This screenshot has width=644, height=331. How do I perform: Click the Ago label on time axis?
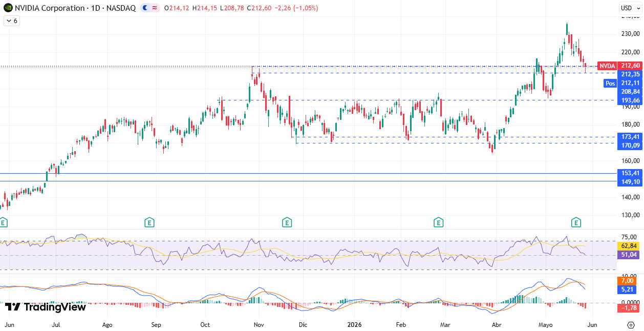point(107,325)
